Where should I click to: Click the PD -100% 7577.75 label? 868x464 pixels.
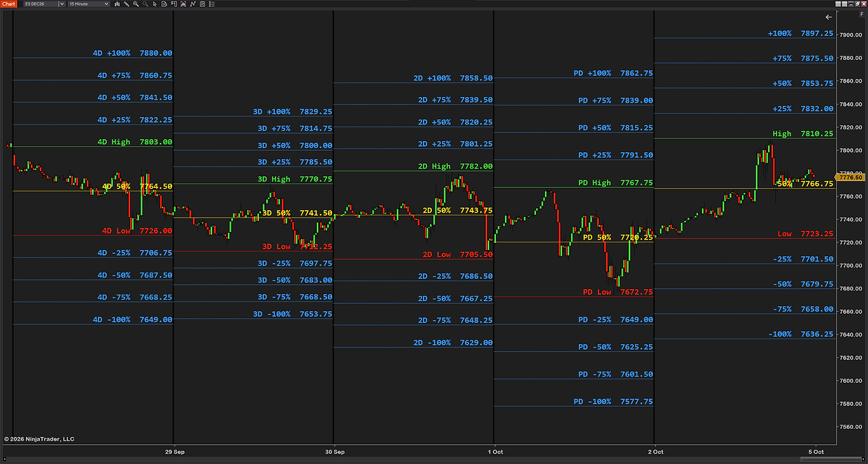point(613,401)
